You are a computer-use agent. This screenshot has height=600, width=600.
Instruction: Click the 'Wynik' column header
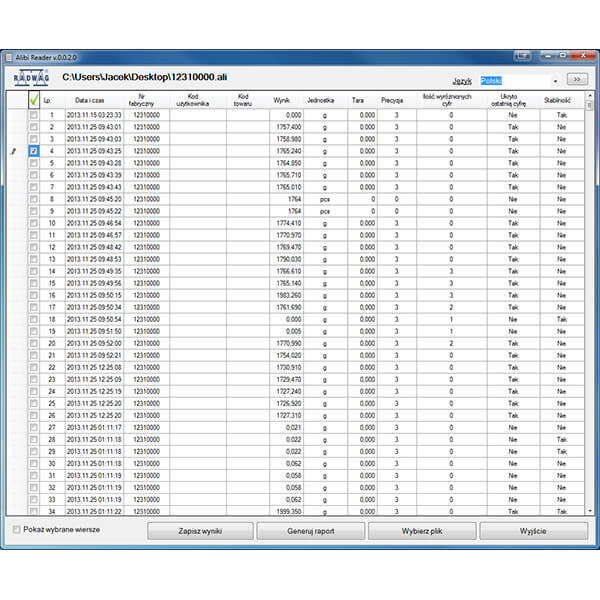[281, 100]
